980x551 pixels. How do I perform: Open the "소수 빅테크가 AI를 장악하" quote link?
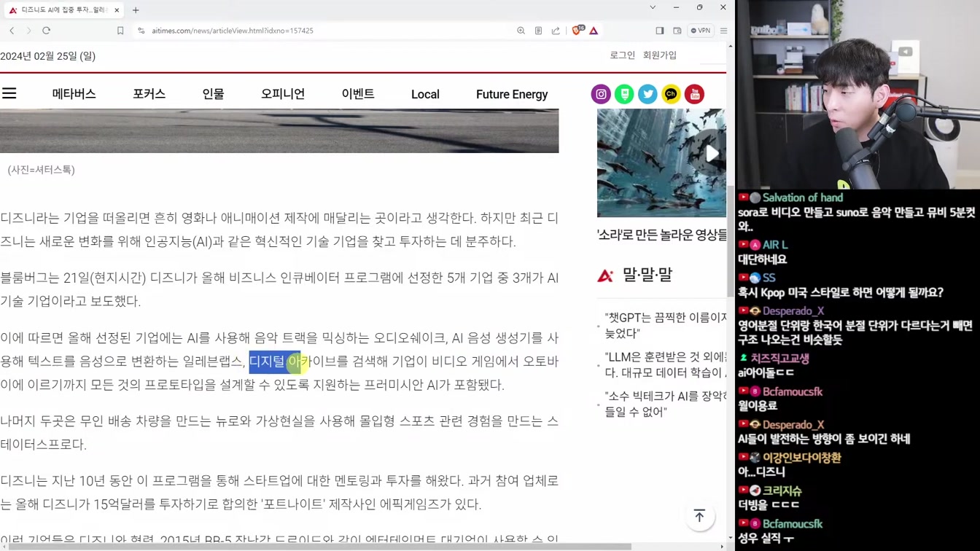point(665,404)
